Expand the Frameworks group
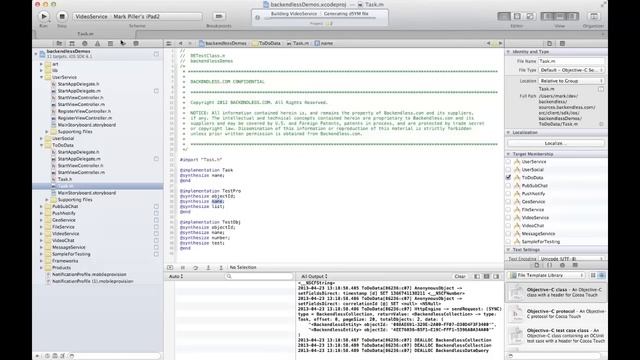 coord(42,261)
